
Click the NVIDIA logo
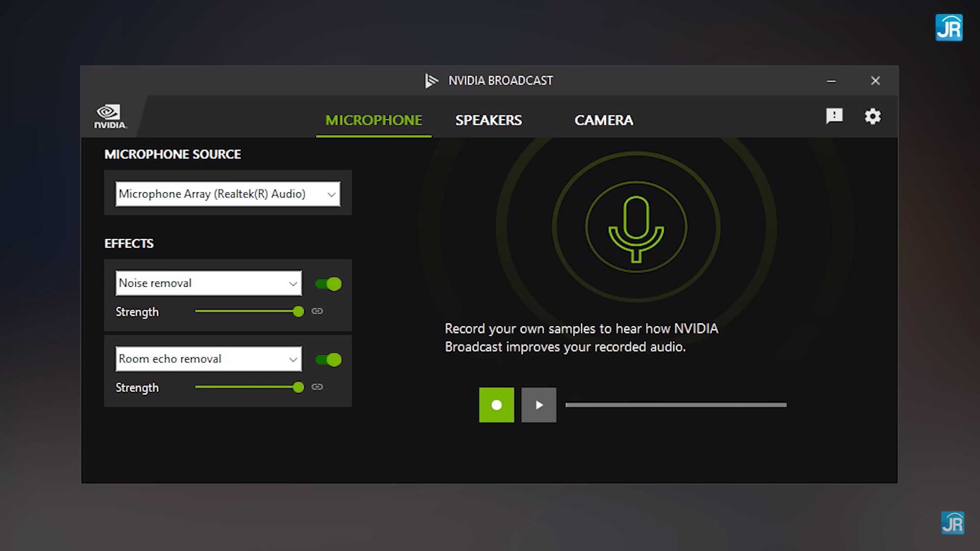110,117
